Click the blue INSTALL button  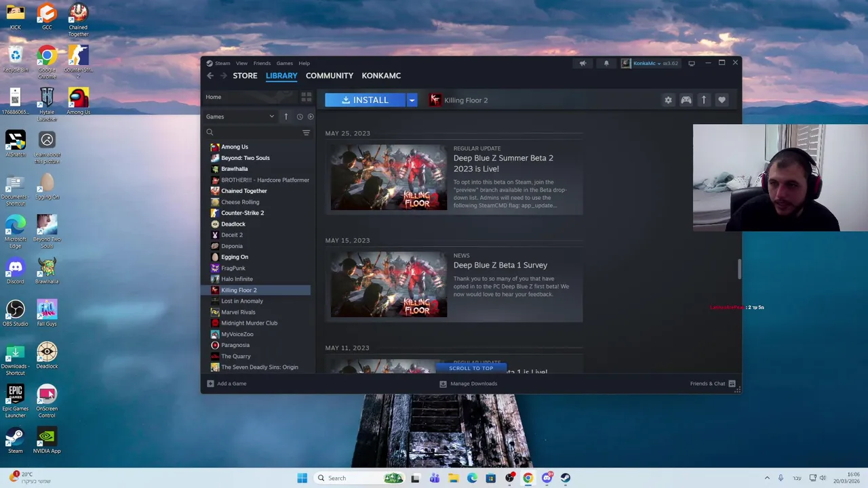pos(365,100)
